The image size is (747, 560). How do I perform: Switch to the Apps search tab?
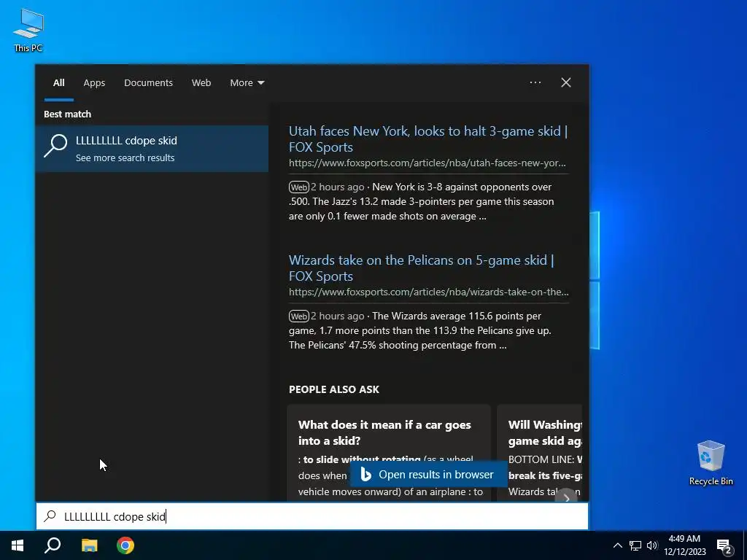click(94, 83)
